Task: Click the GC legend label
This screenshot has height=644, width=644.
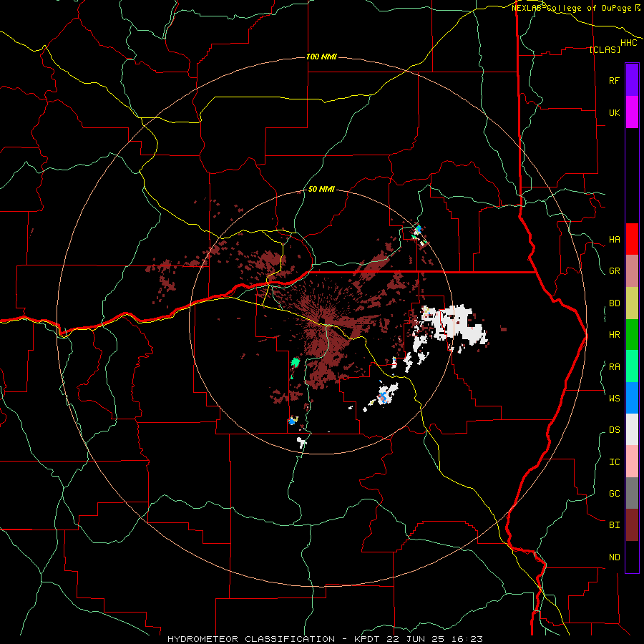Action: [614, 494]
